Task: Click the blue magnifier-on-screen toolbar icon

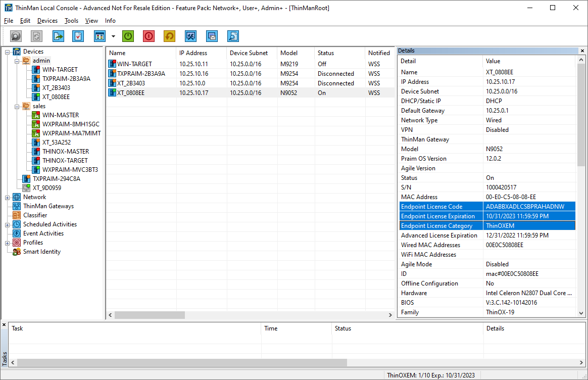Action: 233,36
